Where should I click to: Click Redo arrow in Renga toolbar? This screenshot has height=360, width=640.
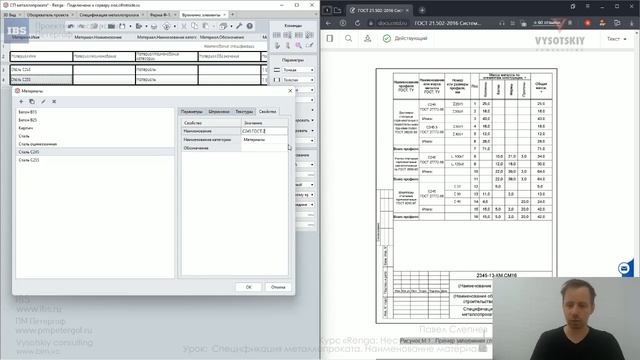click(x=81, y=26)
